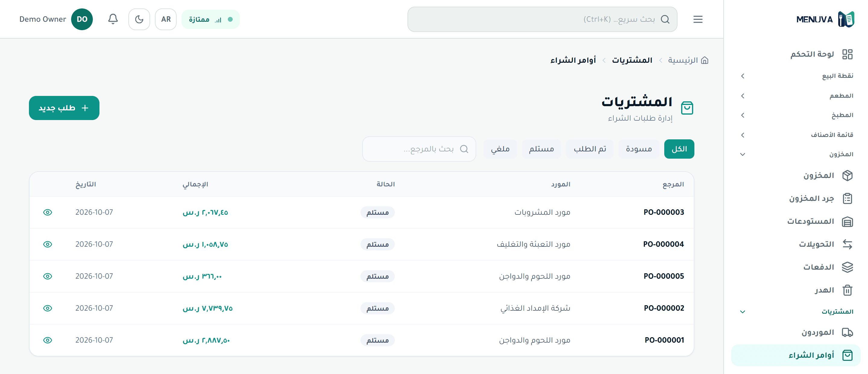Click the shopping bag icon beside the page title
Image resolution: width=868 pixels, height=374 pixels.
tap(687, 108)
